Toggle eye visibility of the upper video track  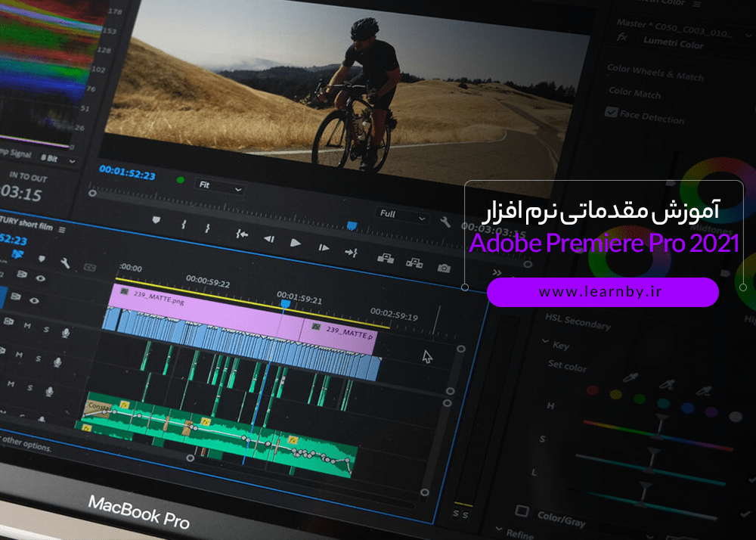pyautogui.click(x=41, y=278)
